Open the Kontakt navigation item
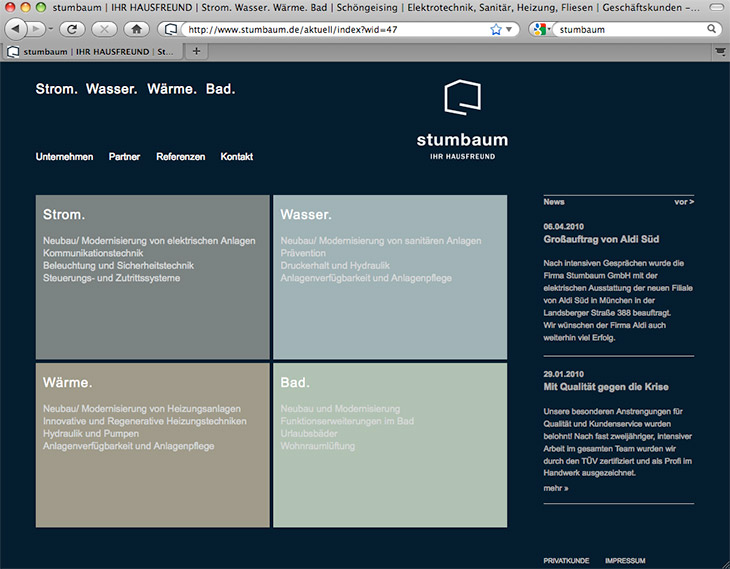 (237, 157)
